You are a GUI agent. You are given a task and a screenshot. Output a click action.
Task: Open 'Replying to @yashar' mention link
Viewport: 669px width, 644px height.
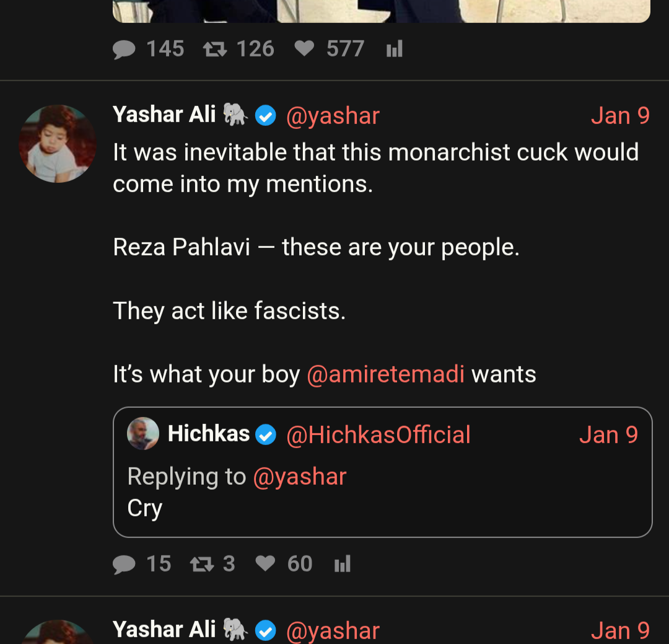(x=300, y=477)
